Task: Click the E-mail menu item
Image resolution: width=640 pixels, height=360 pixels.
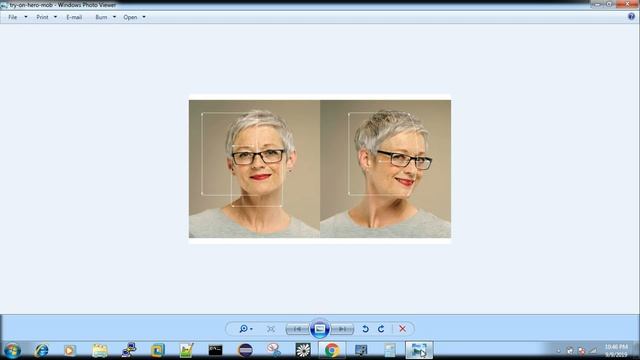Action: (74, 17)
